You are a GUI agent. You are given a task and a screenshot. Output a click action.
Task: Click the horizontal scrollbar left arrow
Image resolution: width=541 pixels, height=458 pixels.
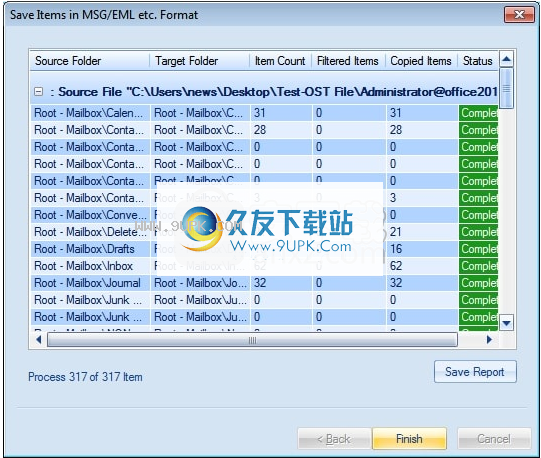pos(39,340)
